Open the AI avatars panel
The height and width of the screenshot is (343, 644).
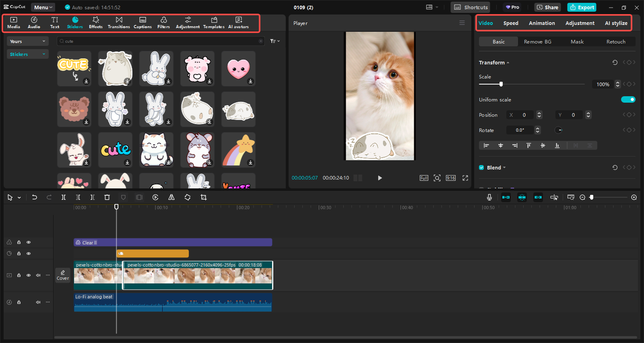(x=238, y=23)
